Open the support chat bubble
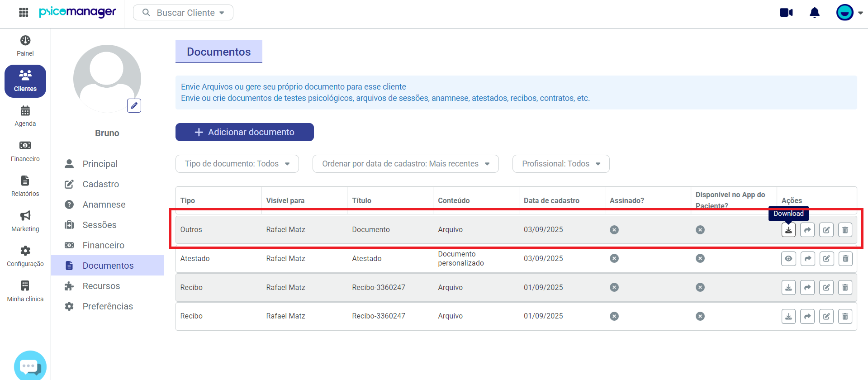The width and height of the screenshot is (868, 380). (x=30, y=366)
